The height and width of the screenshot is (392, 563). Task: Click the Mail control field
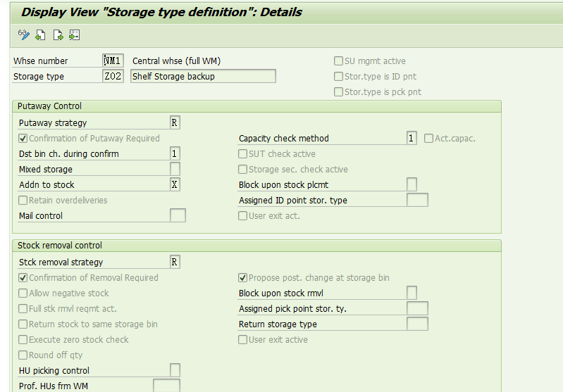coord(178,215)
